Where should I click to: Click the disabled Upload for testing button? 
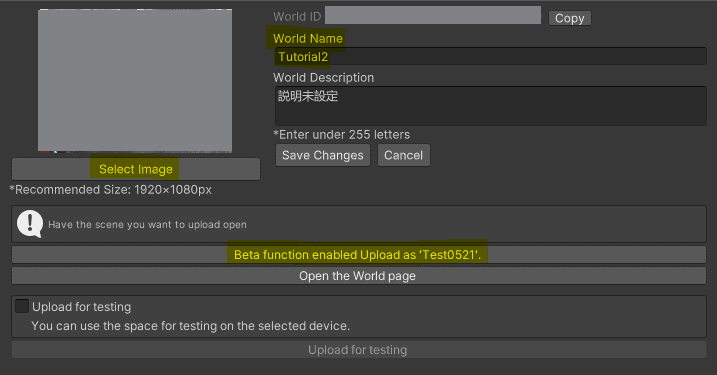point(358,350)
